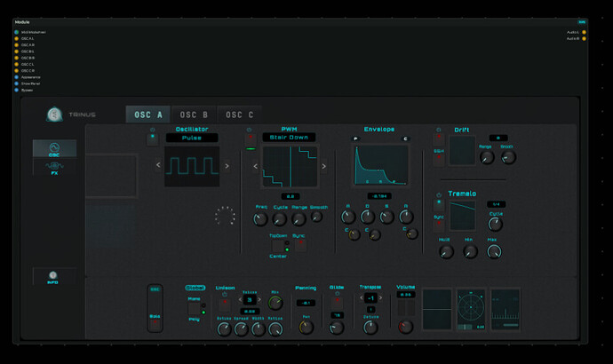Click the Tremolo Max knob
Screen dimensions: 613x364
(x=494, y=252)
